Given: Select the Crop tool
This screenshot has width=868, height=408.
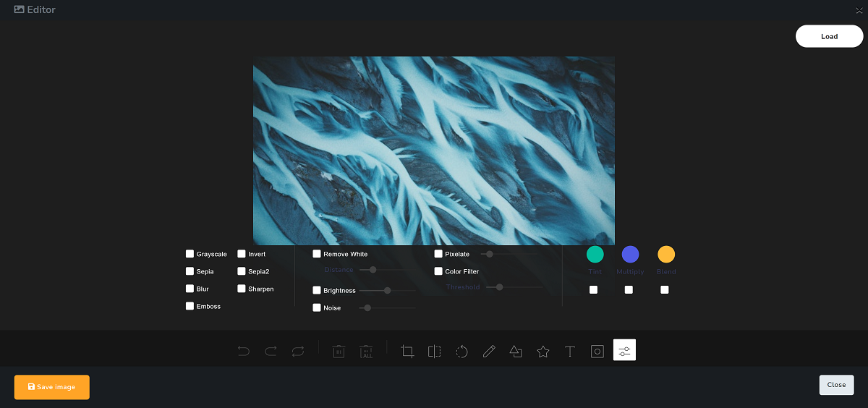Looking at the screenshot, I should [407, 352].
